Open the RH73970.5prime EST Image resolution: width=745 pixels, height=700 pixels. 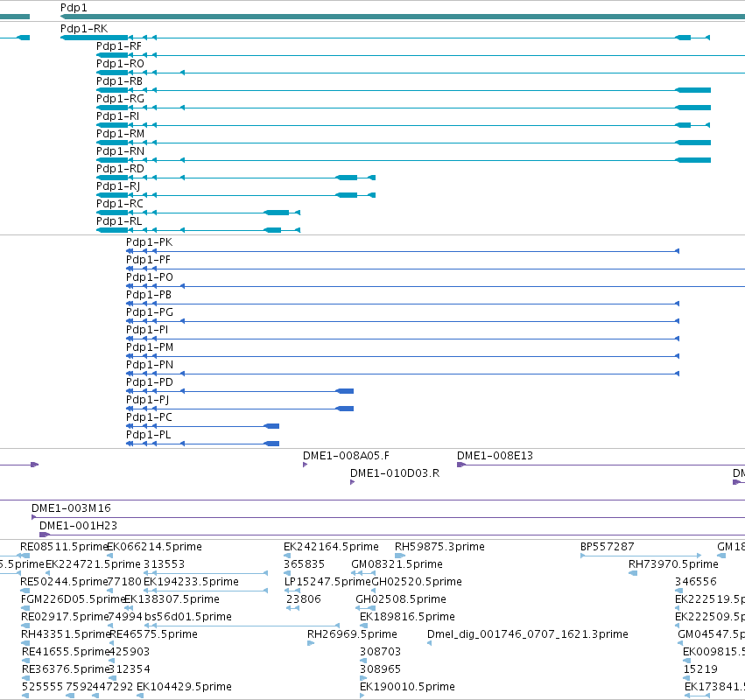tap(673, 564)
